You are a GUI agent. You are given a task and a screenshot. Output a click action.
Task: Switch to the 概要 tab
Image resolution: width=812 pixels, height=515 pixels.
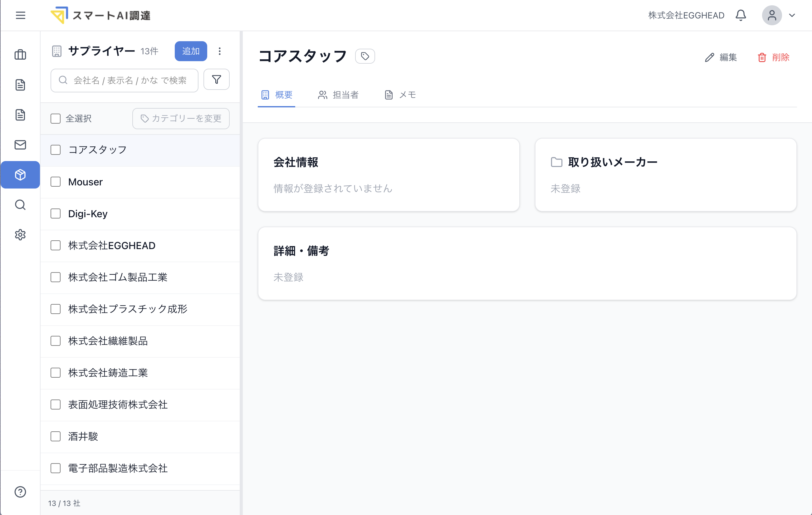[277, 95]
